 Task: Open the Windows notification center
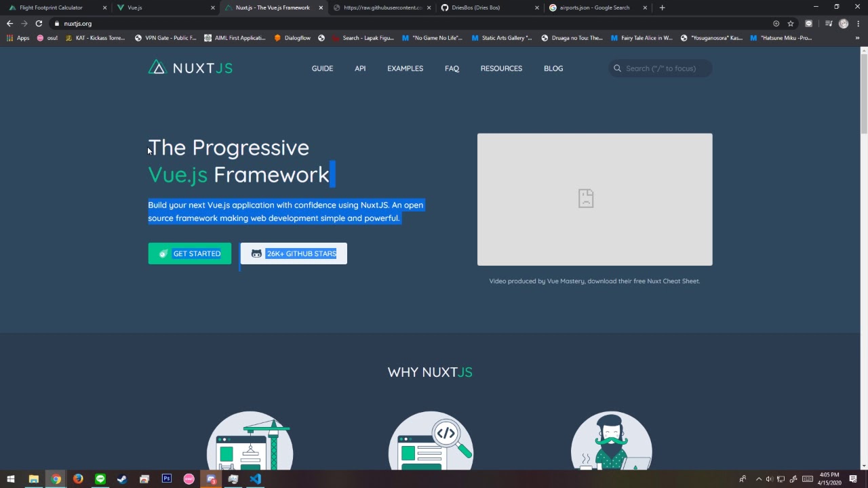click(853, 479)
